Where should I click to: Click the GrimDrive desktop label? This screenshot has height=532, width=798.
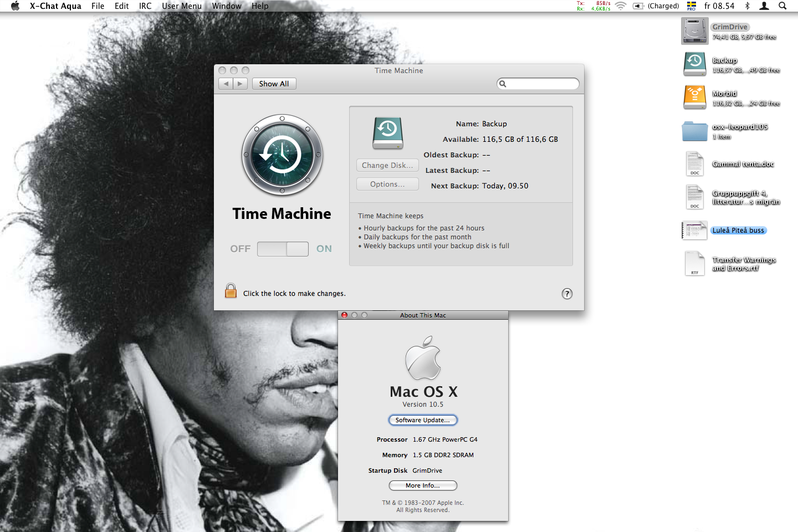730,27
